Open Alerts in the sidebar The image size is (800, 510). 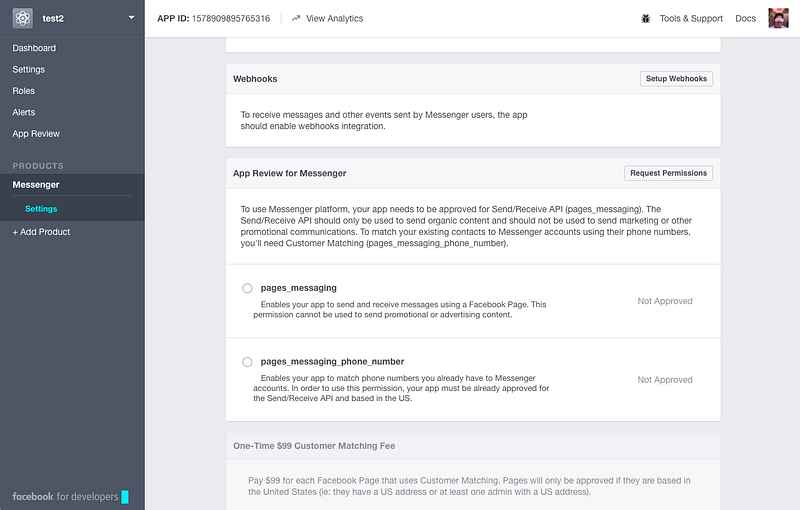pos(23,112)
